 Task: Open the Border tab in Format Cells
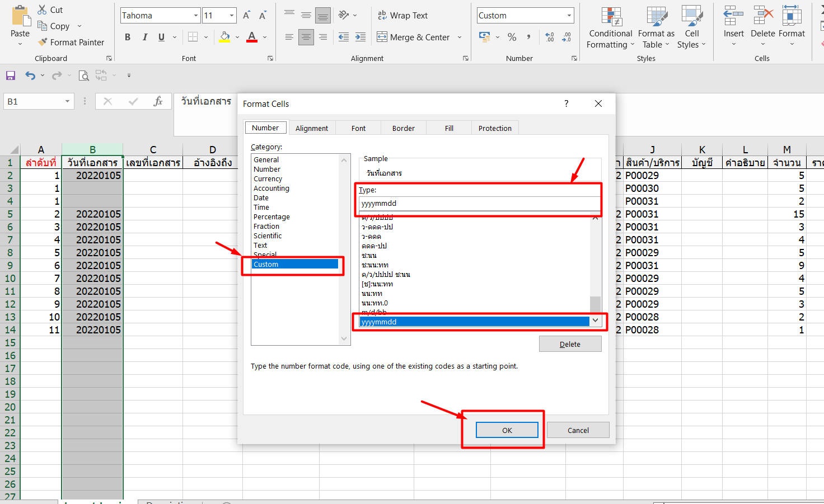404,128
